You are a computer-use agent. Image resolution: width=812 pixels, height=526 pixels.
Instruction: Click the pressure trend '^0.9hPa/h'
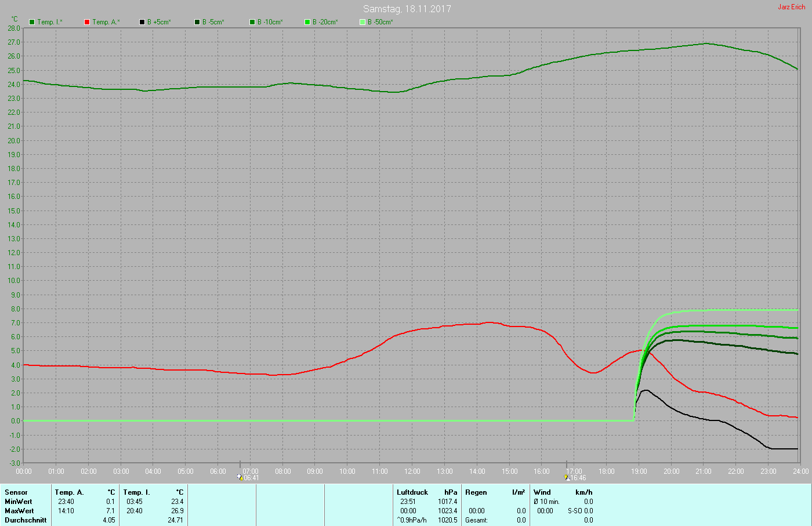click(x=412, y=520)
